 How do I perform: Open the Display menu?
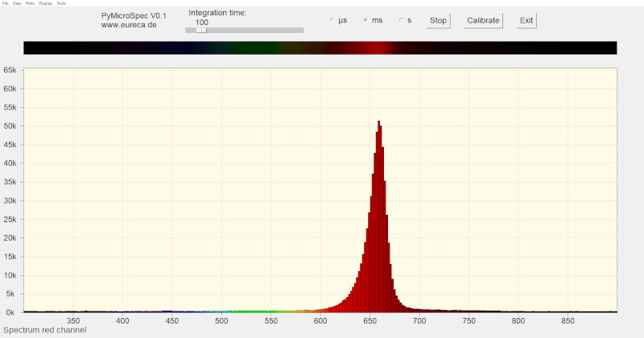point(45,3)
